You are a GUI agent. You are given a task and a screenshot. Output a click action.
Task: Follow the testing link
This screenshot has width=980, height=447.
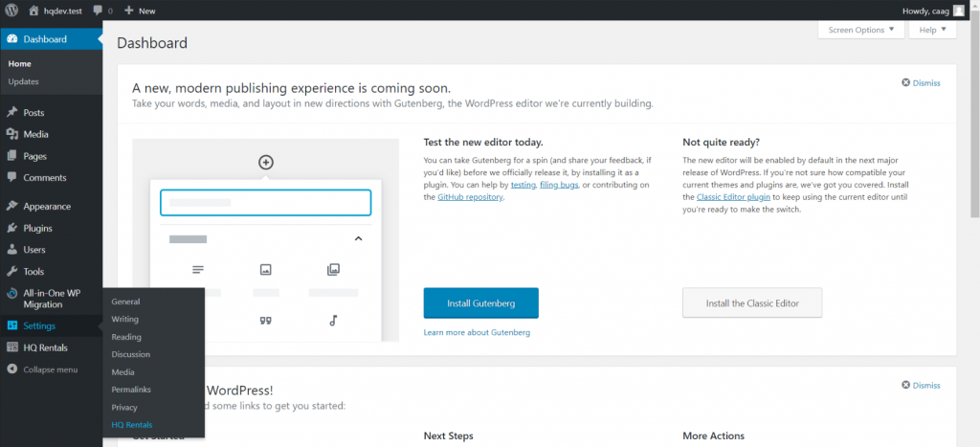pyautogui.click(x=523, y=186)
